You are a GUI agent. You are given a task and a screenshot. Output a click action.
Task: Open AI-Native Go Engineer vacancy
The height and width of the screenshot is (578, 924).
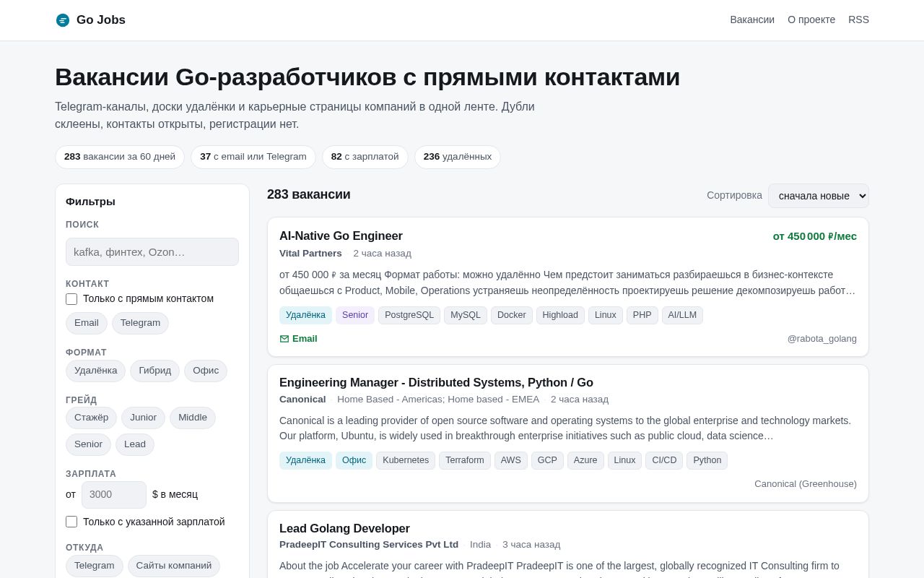tap(341, 236)
